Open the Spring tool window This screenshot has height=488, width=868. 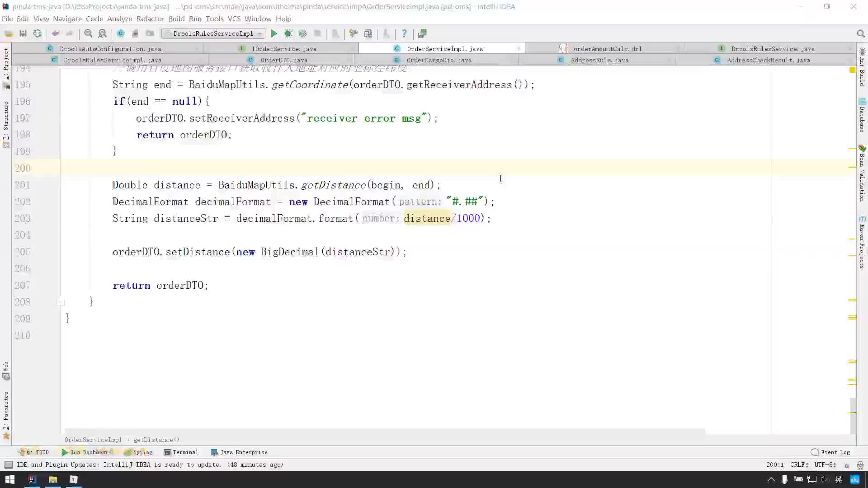[x=138, y=452]
